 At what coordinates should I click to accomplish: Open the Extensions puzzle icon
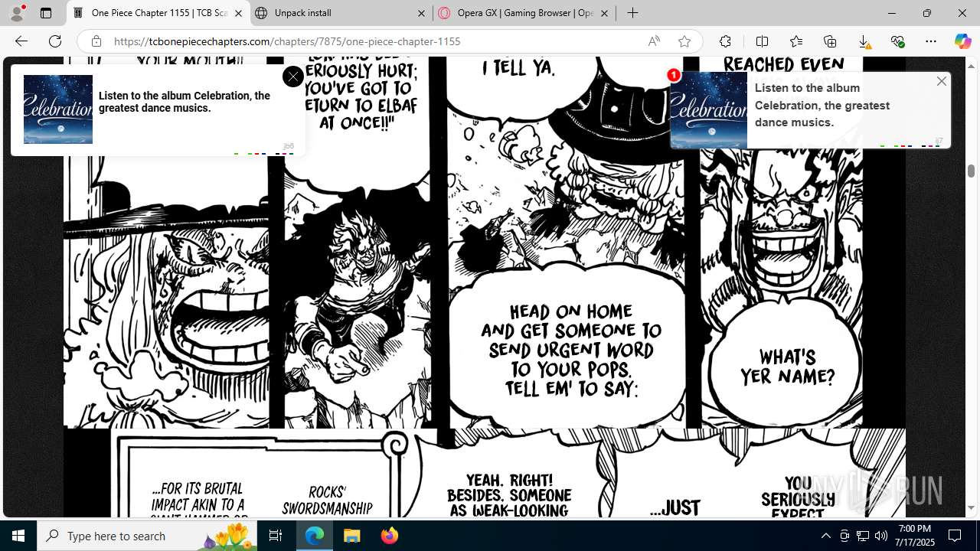coord(725,41)
